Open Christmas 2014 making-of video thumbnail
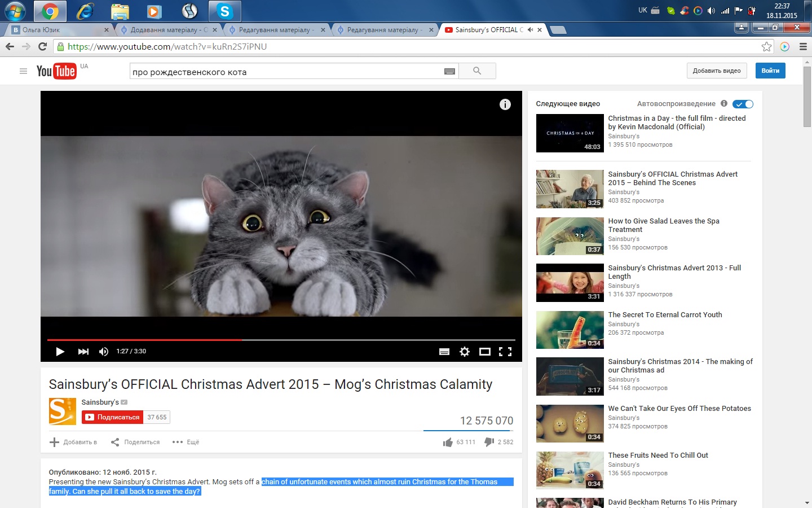This screenshot has height=508, width=812. (570, 376)
